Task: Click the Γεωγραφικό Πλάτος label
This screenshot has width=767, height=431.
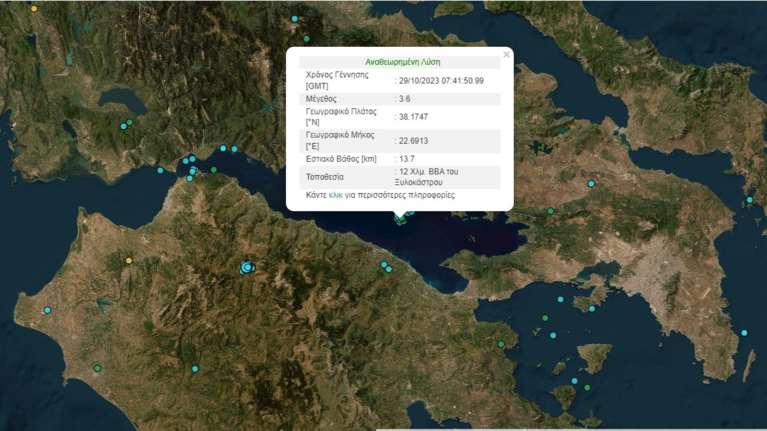Action: pyautogui.click(x=341, y=117)
